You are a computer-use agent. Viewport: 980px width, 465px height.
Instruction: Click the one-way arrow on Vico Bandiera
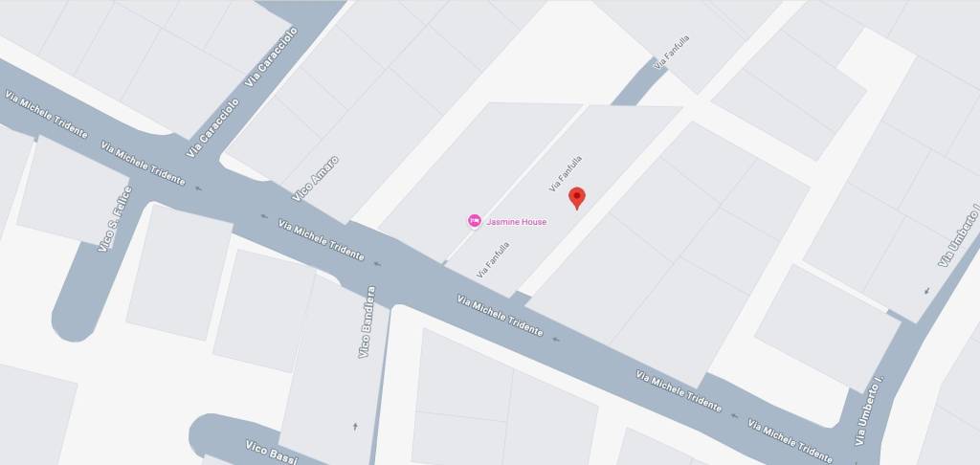point(355,427)
